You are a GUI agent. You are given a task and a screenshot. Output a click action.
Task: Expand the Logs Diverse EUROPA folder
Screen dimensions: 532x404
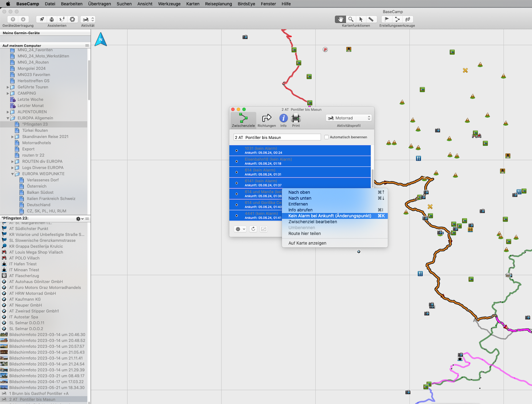[13, 168]
